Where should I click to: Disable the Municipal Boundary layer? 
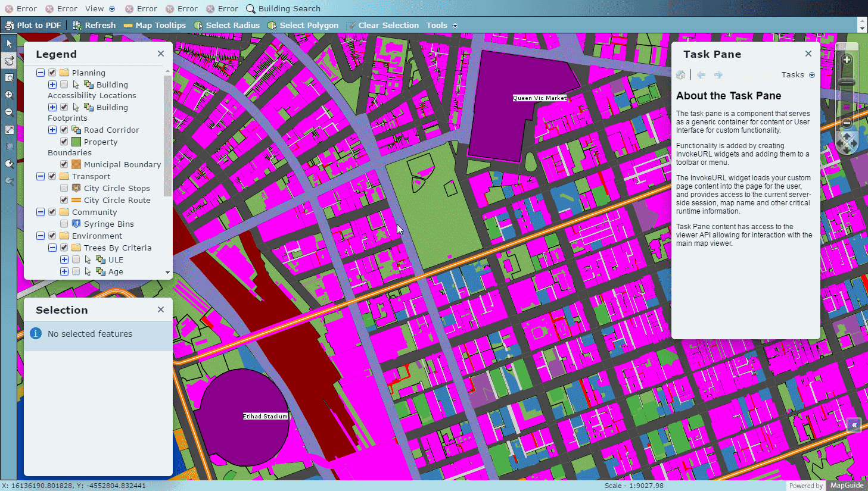(63, 164)
